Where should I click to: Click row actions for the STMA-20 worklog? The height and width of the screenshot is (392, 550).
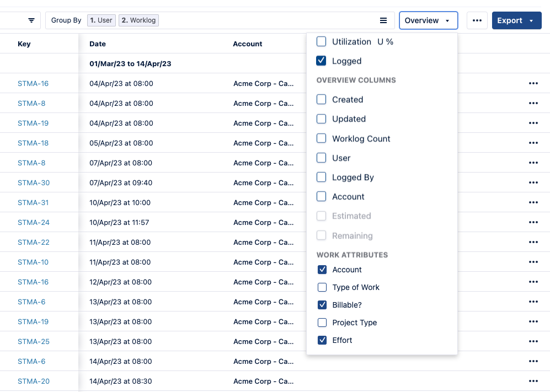[533, 382]
